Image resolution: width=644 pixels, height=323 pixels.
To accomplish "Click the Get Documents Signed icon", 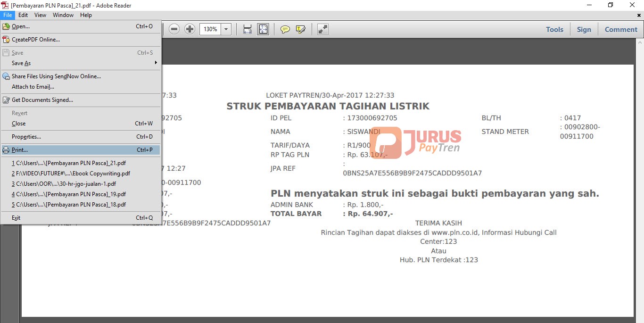I will (6, 100).
